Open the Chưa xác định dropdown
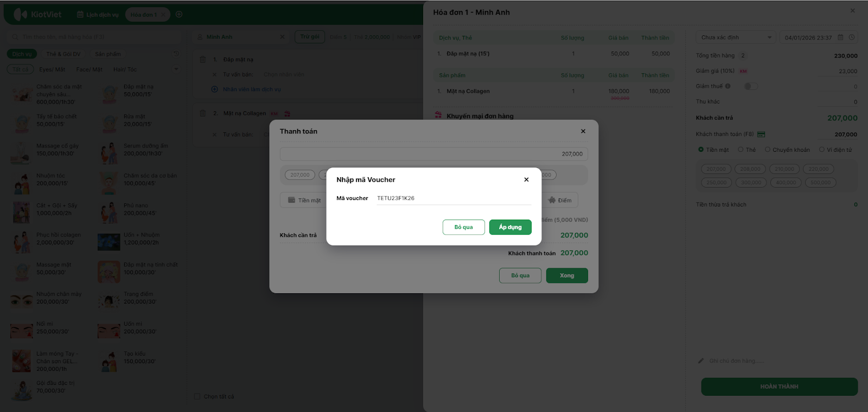 click(735, 37)
